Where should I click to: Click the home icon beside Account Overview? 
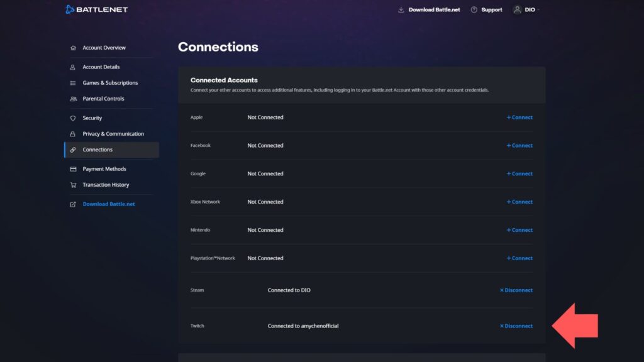click(72, 47)
